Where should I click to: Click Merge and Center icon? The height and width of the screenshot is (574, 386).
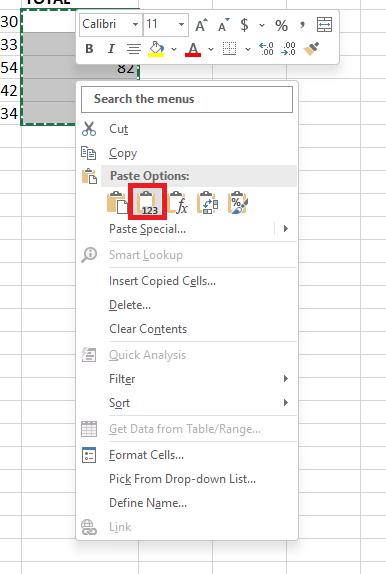coord(324,25)
